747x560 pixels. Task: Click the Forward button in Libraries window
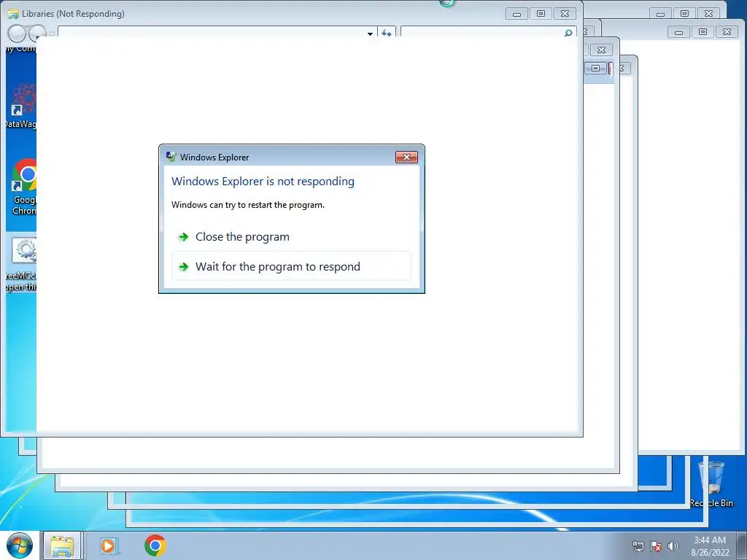[x=37, y=34]
